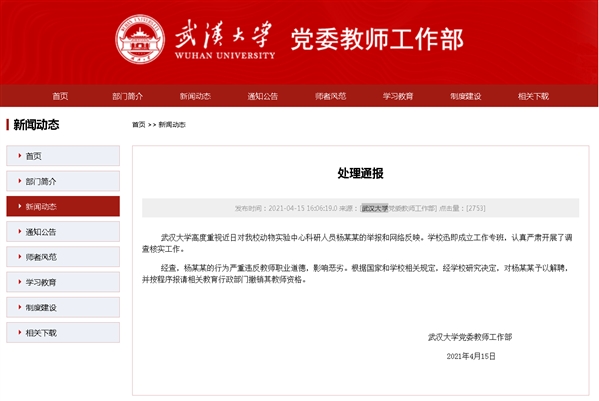
Task: Select 新闻动态 in the top navigation bar
Action: tap(195, 96)
